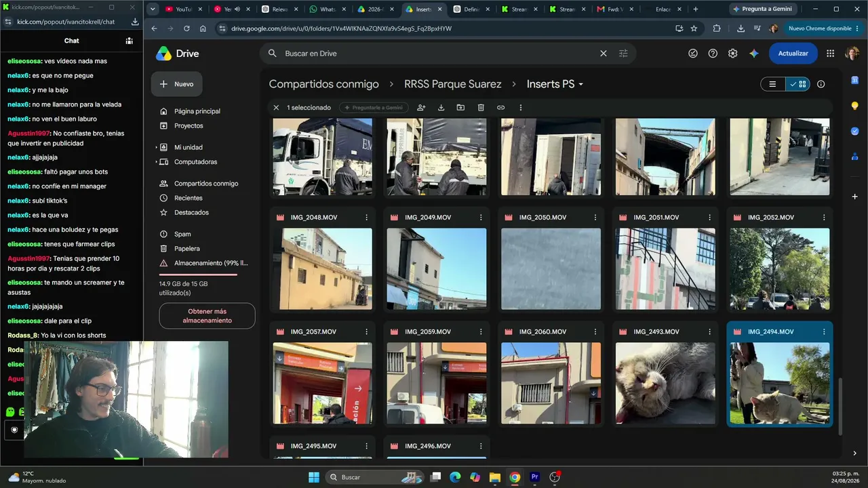Open Drive help menu
868x488 pixels.
tap(713, 54)
